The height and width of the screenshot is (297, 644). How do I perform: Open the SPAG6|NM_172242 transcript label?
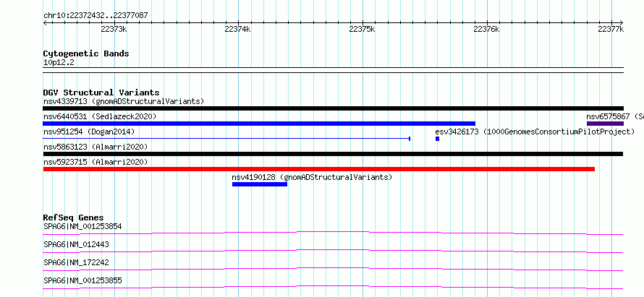[76, 262]
